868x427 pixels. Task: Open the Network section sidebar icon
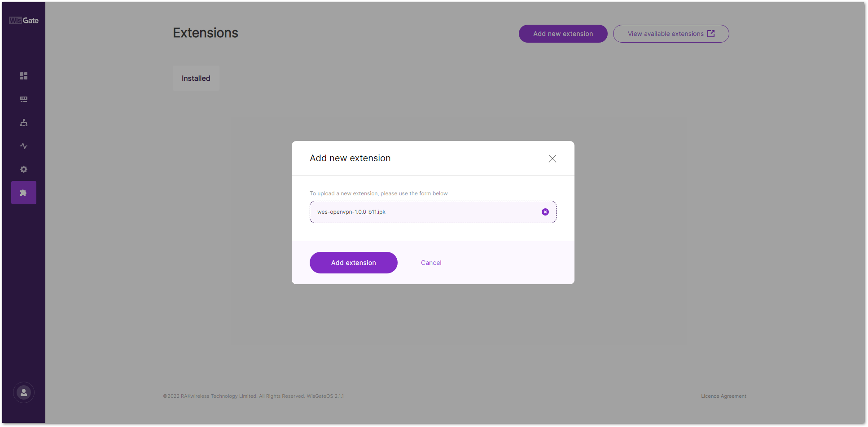click(24, 123)
